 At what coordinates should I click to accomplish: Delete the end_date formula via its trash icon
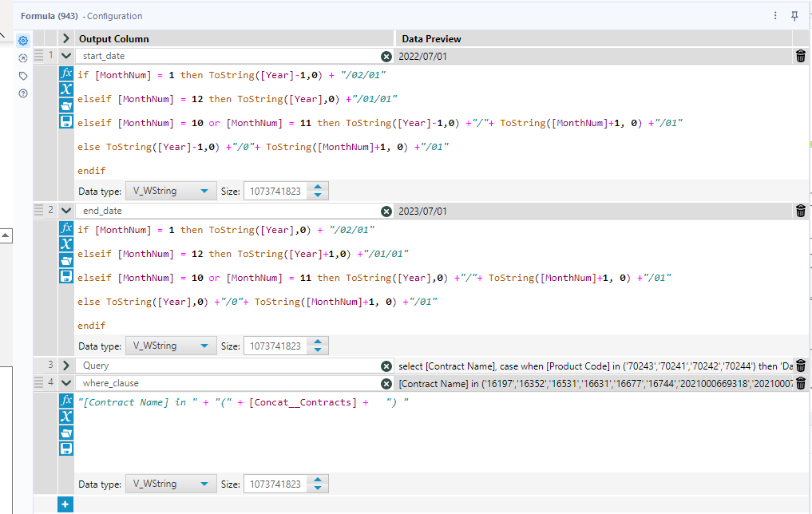coord(801,211)
